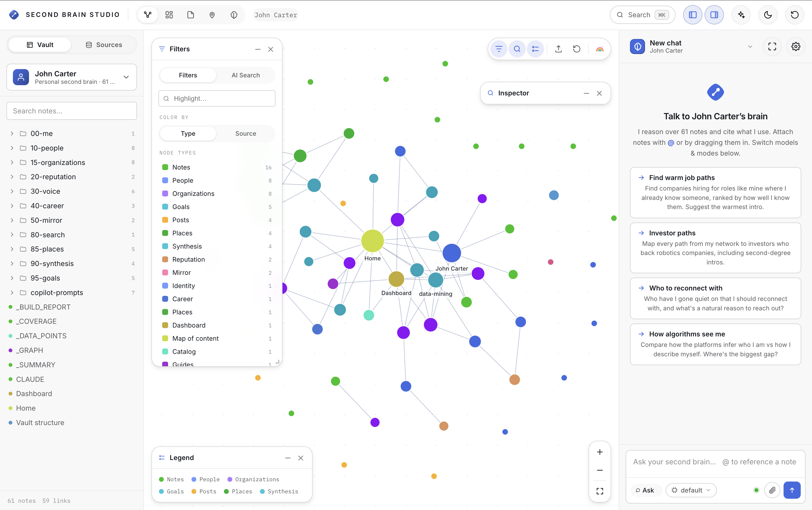Select the Home node in the graph
Screen dimensions: 812x510
[x=372, y=241]
